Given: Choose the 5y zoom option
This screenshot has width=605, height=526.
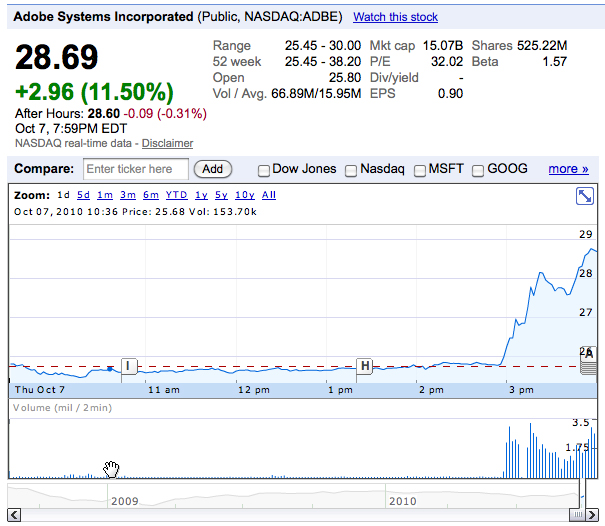Looking at the screenshot, I should 221,195.
